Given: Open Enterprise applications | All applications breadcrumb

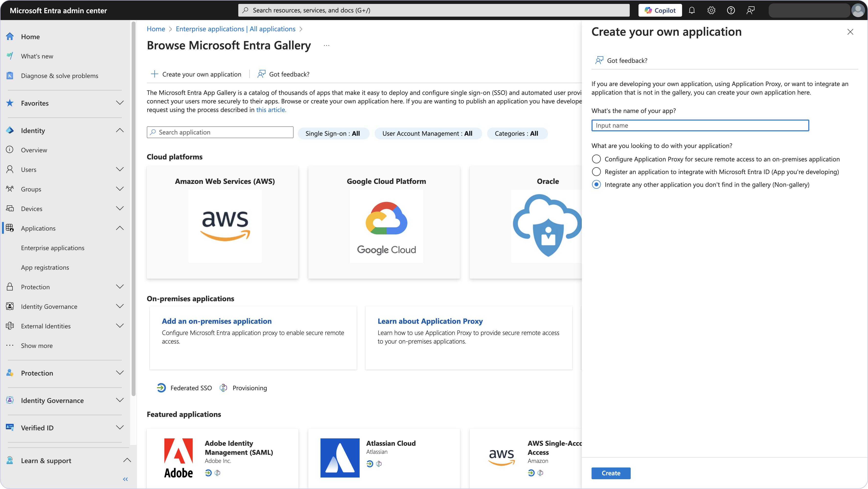Looking at the screenshot, I should click(236, 29).
